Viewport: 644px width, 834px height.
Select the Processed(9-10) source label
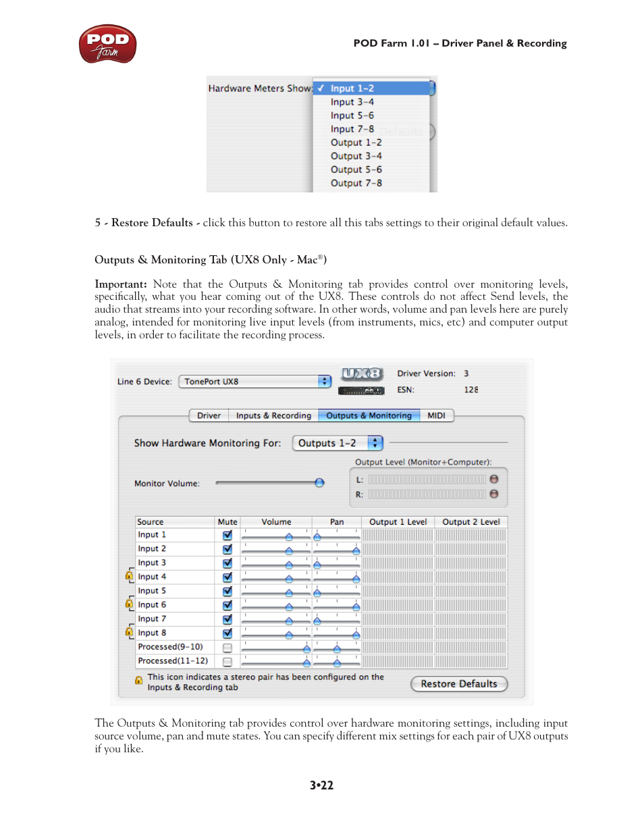coord(170,647)
